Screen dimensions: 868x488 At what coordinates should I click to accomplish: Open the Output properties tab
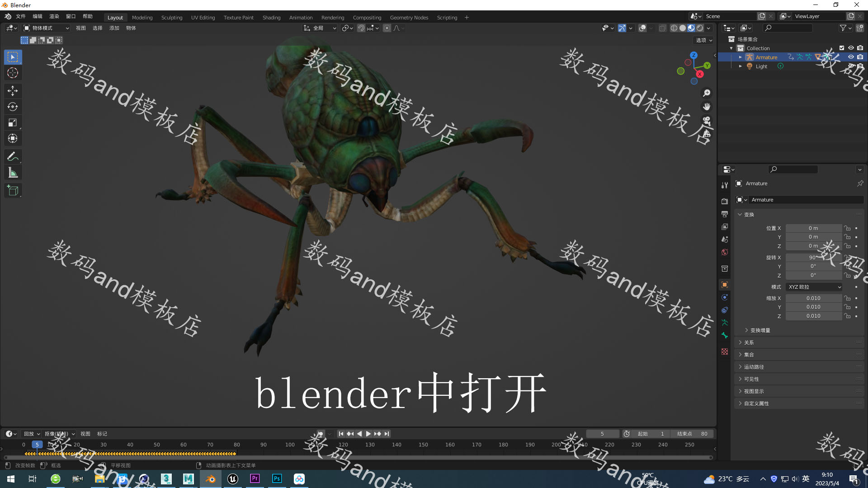725,214
